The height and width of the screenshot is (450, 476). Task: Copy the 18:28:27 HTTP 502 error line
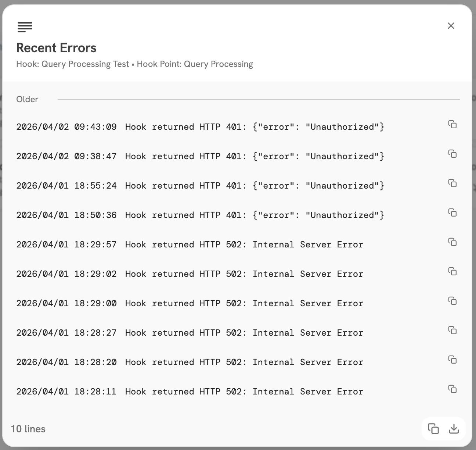point(452,331)
